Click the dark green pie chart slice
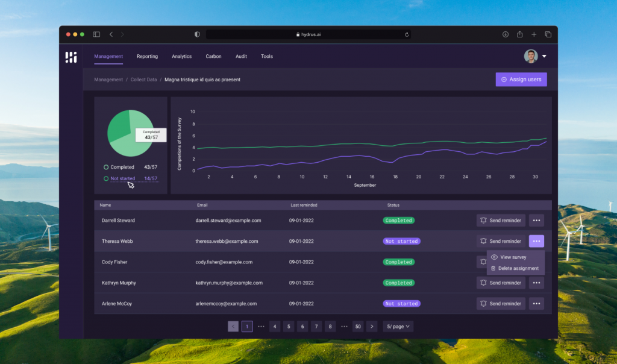Image resolution: width=617 pixels, height=364 pixels. [119, 125]
